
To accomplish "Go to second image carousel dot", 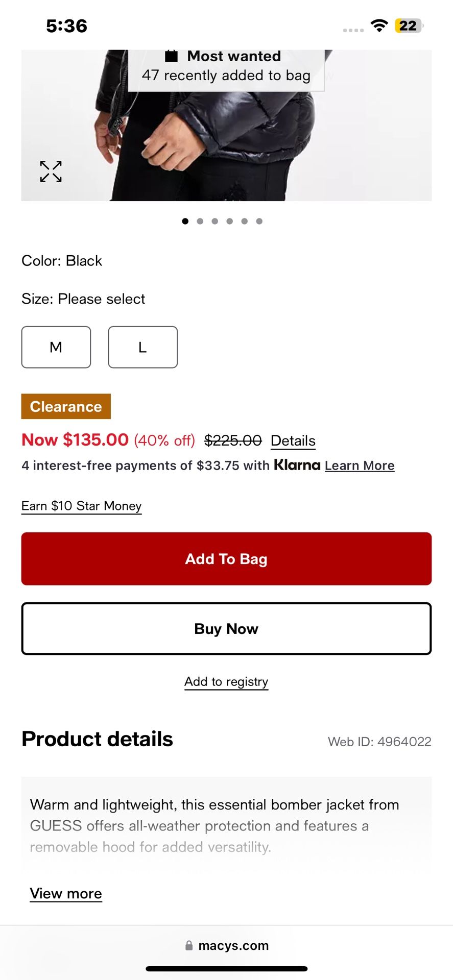I will 200,221.
